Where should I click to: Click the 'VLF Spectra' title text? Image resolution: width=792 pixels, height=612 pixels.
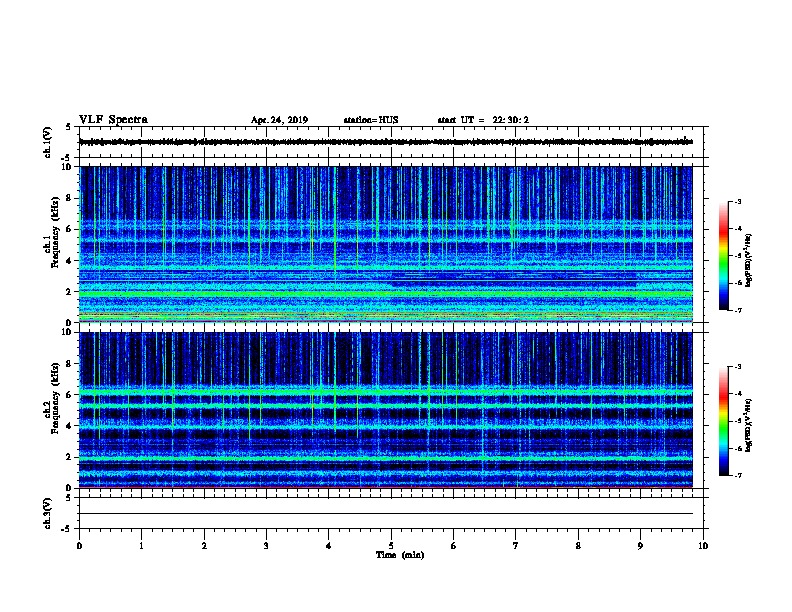pyautogui.click(x=113, y=120)
